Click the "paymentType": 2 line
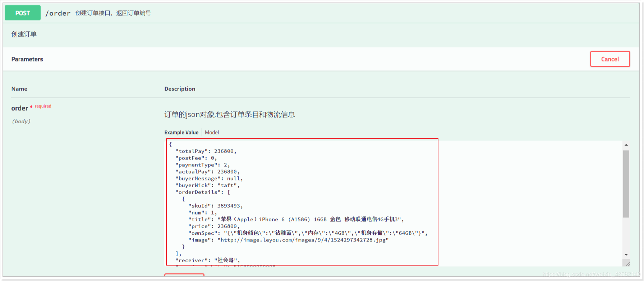The width and height of the screenshot is (644, 281). [x=203, y=165]
